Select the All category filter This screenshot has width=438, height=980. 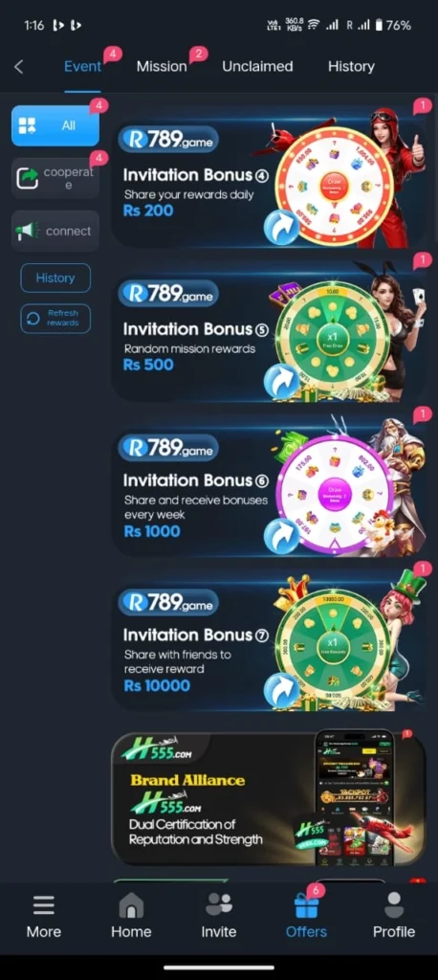coord(55,125)
